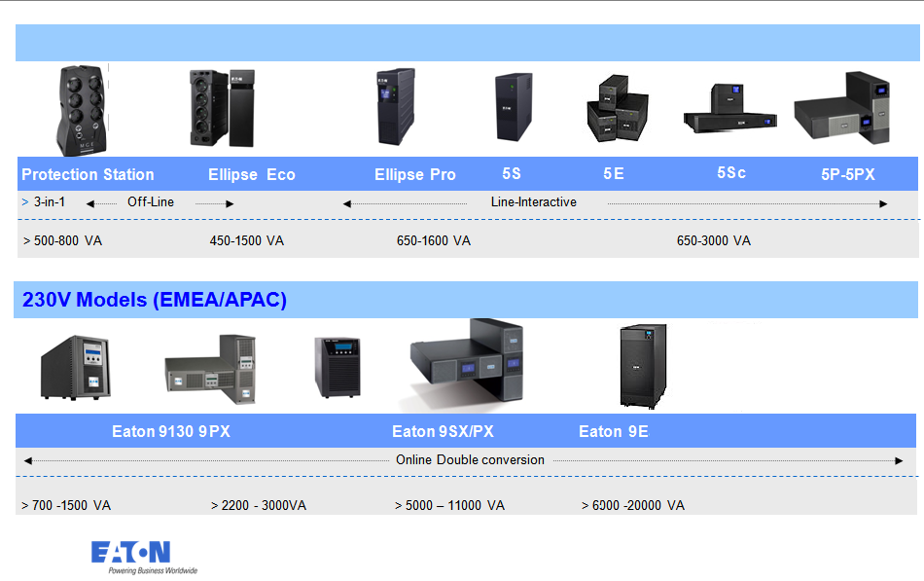Click the 5Sc rack and tower UPS image
This screenshot has width=924, height=581.
tap(730, 108)
